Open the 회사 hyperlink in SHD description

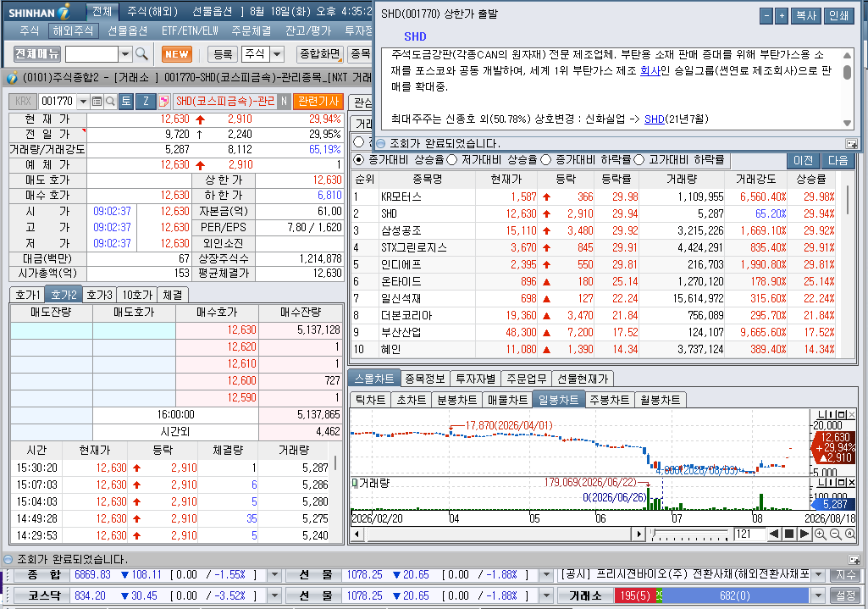tap(650, 71)
